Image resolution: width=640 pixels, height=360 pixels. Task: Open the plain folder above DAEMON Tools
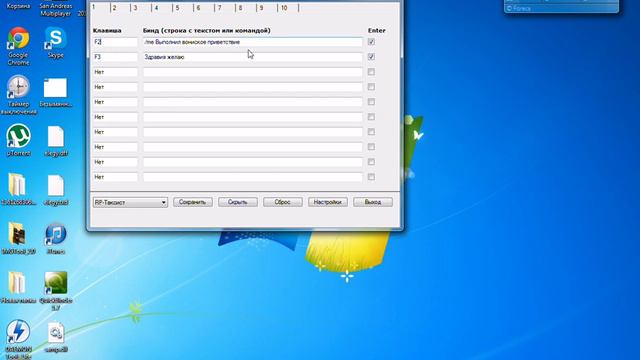coord(18,287)
